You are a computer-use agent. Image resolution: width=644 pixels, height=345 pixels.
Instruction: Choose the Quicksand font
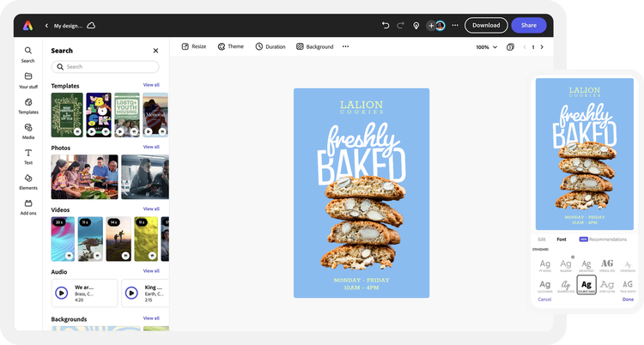[545, 286]
